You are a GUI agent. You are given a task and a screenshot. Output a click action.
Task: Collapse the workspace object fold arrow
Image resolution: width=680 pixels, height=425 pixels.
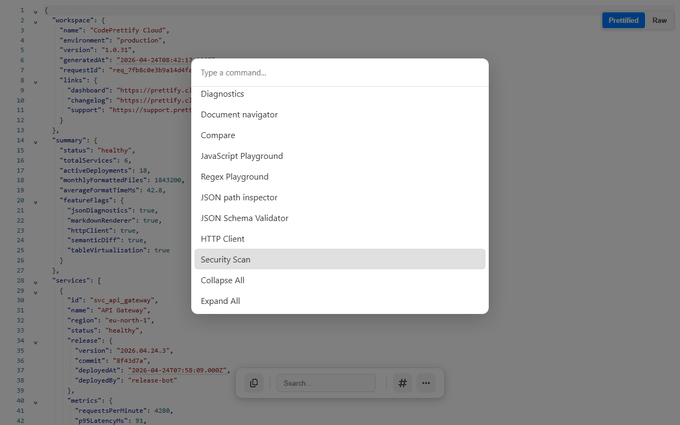pos(36,22)
